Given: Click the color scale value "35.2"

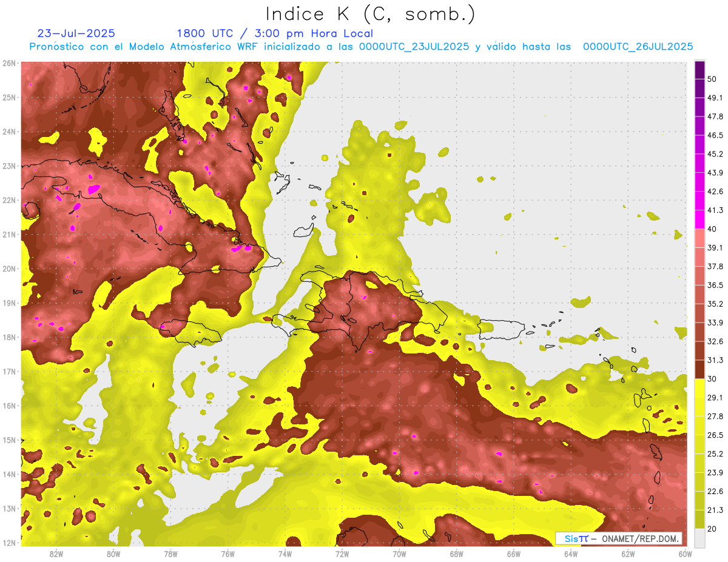Looking at the screenshot, I should (x=715, y=303).
